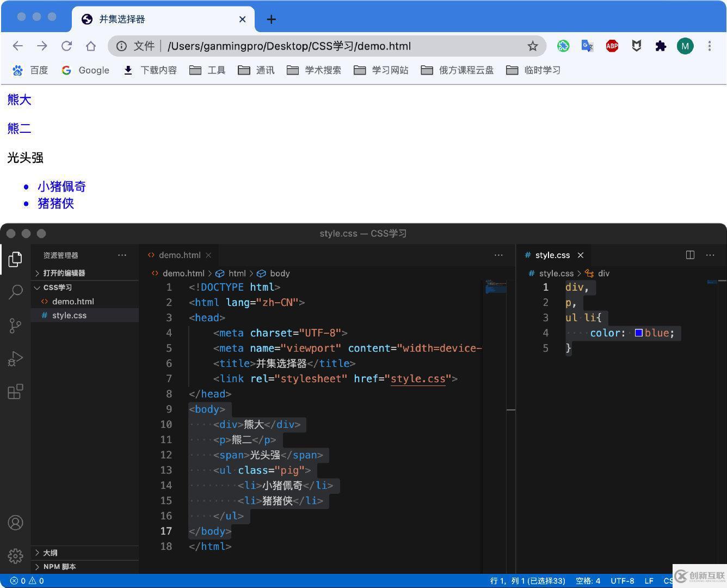This screenshot has width=727, height=588.
Task: Close the demo.html editor tab
Action: pyautogui.click(x=208, y=255)
